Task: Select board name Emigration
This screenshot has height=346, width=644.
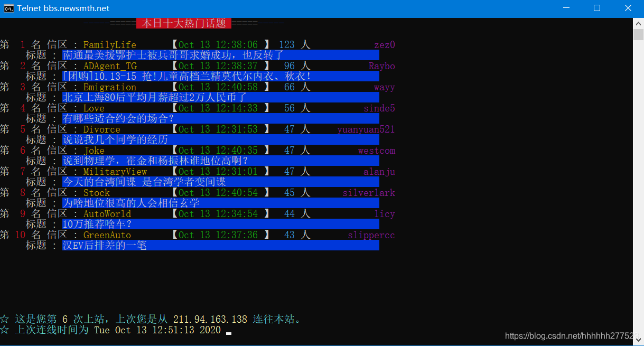Action: [110, 87]
